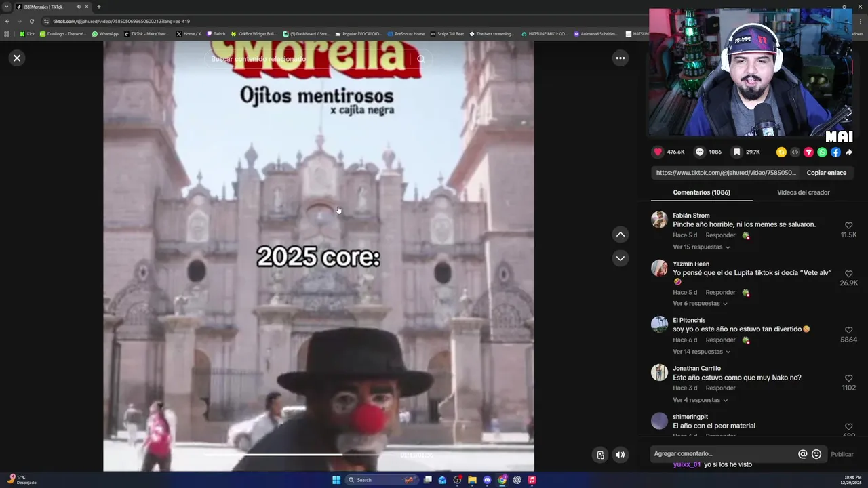This screenshot has width=868, height=488.
Task: Seek using the video progress bar
Action: (298, 455)
